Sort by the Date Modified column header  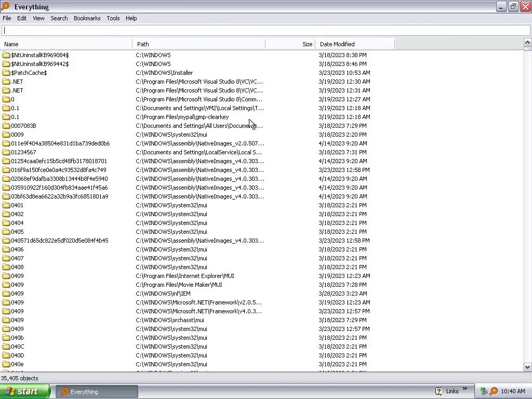coord(355,44)
